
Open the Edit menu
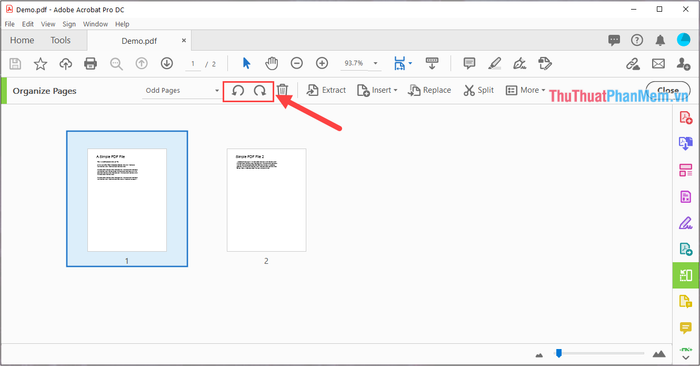[28, 24]
